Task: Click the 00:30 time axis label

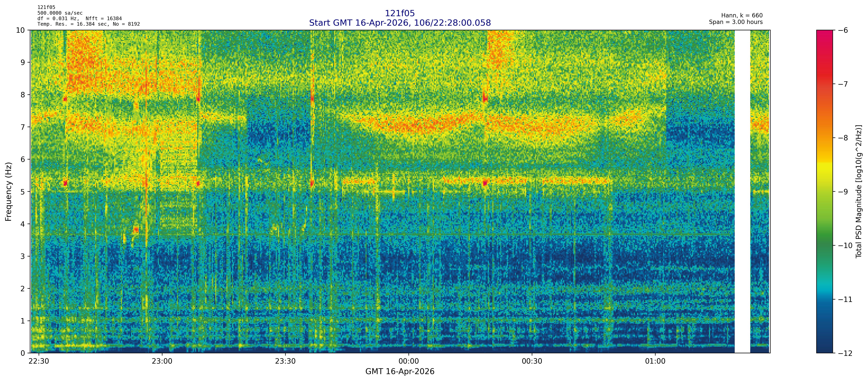Action: tap(532, 362)
